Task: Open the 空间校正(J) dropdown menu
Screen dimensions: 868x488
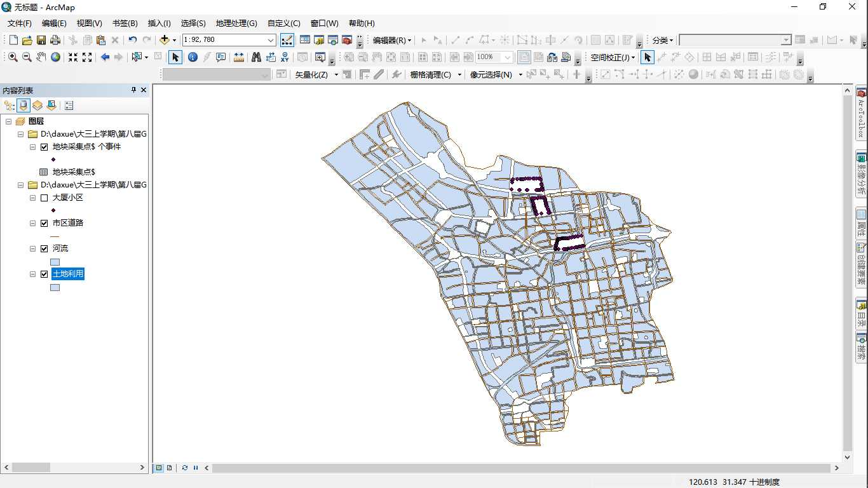Action: click(x=613, y=57)
